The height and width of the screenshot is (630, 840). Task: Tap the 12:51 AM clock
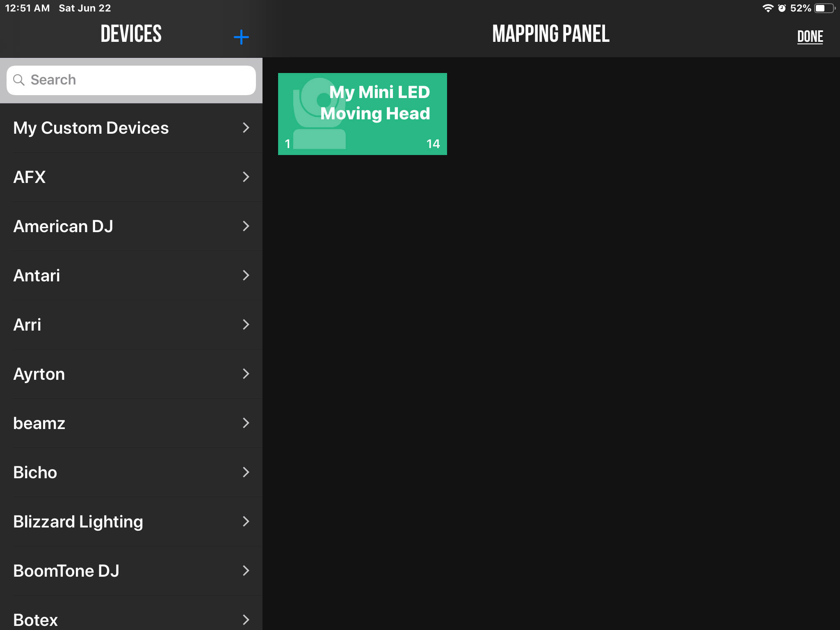(27, 8)
